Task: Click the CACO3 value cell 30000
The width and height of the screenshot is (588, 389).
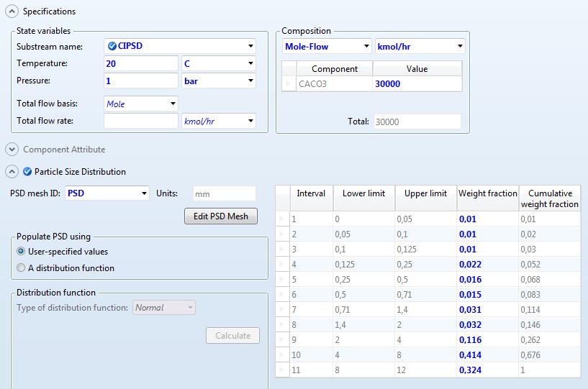Action: click(417, 83)
